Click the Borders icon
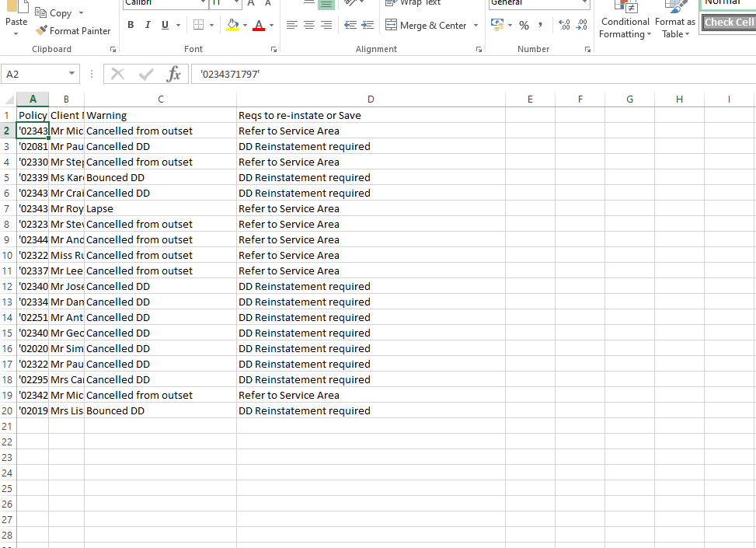The height and width of the screenshot is (548, 756). tap(199, 25)
